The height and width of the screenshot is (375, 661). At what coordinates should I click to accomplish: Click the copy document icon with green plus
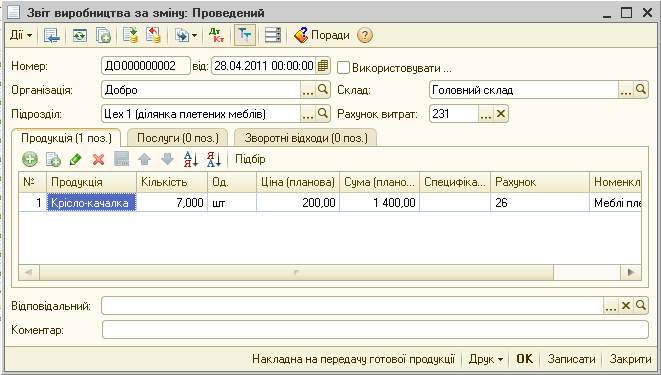tap(103, 35)
